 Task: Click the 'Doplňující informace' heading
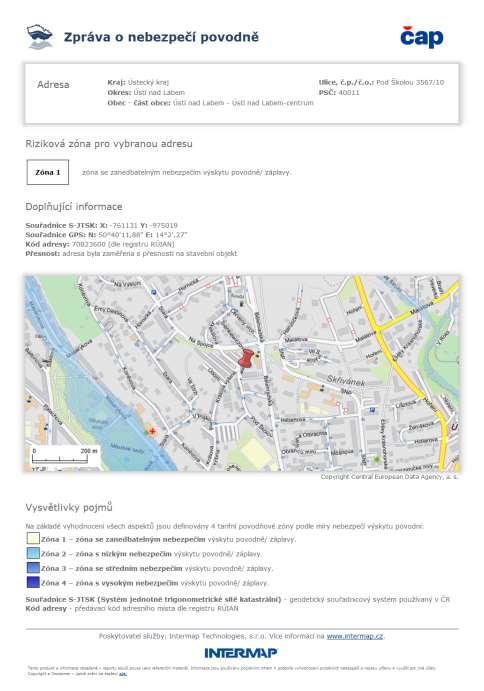coord(74,207)
